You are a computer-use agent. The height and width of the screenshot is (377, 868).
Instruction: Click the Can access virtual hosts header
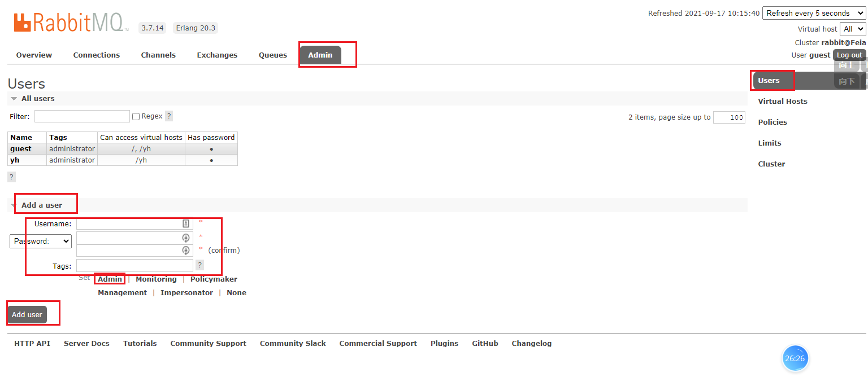click(141, 137)
